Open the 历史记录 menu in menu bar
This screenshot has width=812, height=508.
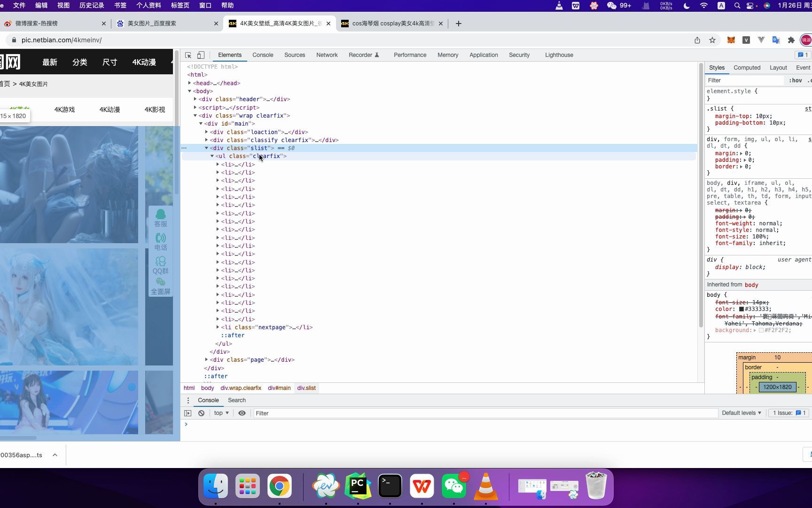(x=92, y=6)
